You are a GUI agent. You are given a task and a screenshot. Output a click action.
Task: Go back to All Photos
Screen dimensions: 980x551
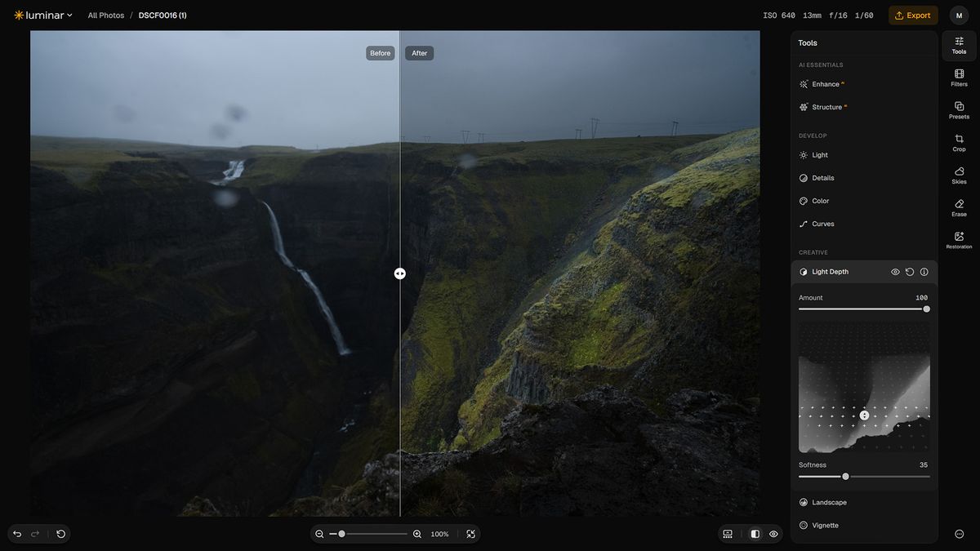[x=106, y=16]
